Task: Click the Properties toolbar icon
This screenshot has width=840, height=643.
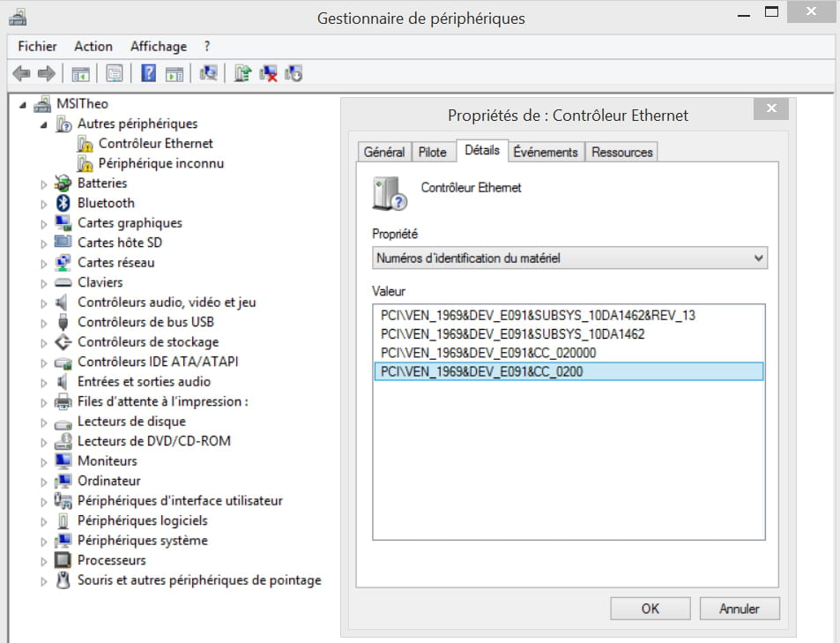Action: [x=114, y=73]
